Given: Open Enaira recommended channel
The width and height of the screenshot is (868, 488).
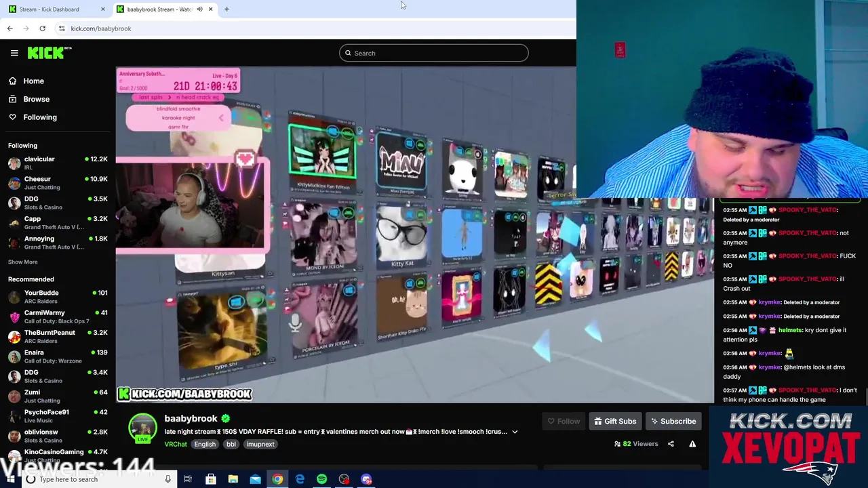Looking at the screenshot, I should pyautogui.click(x=58, y=357).
